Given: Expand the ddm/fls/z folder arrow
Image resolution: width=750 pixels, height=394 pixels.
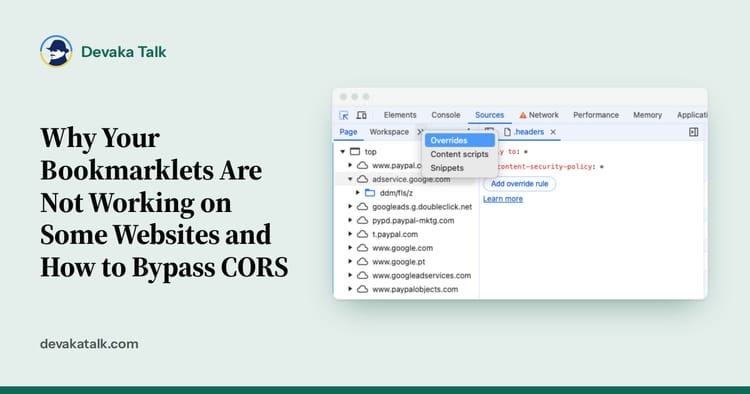Looking at the screenshot, I should coord(357,193).
